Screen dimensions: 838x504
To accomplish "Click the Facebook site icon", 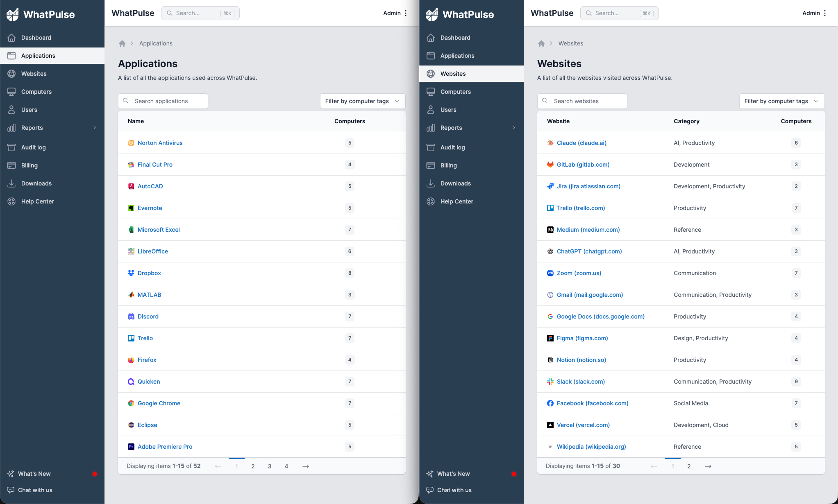I will tap(550, 403).
